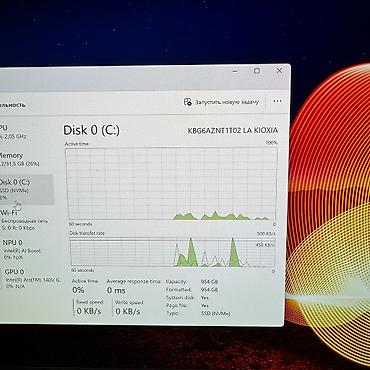The height and width of the screenshot is (370, 370).
Task: Close the Task Manager window
Action: pyautogui.click(x=280, y=71)
